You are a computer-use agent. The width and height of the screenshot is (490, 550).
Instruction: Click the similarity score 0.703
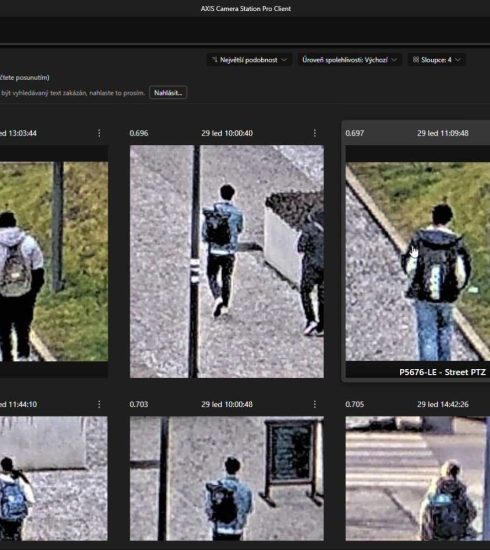[x=139, y=404]
